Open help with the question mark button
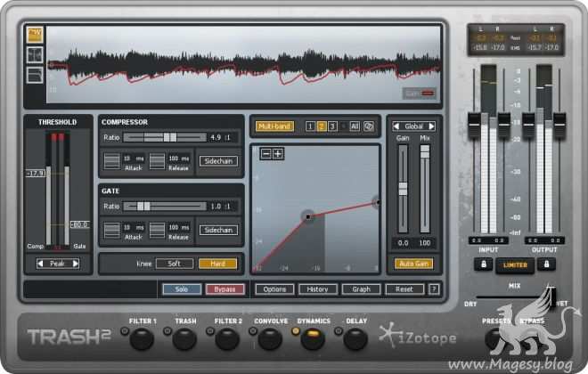 pos(434,289)
